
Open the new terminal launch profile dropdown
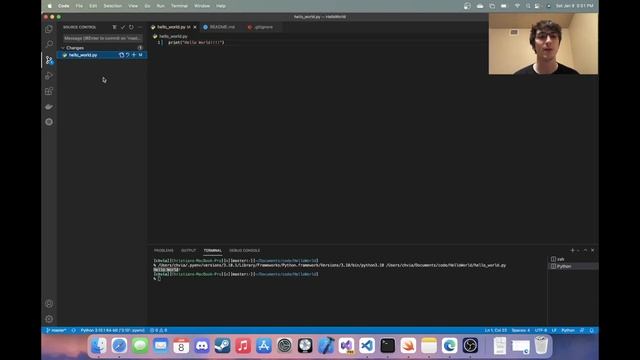tap(578, 250)
